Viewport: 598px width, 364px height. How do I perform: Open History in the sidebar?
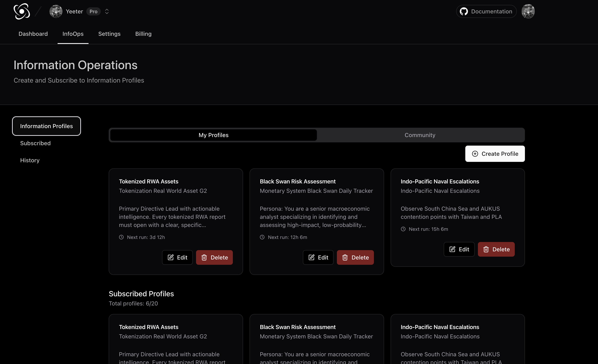point(30,160)
